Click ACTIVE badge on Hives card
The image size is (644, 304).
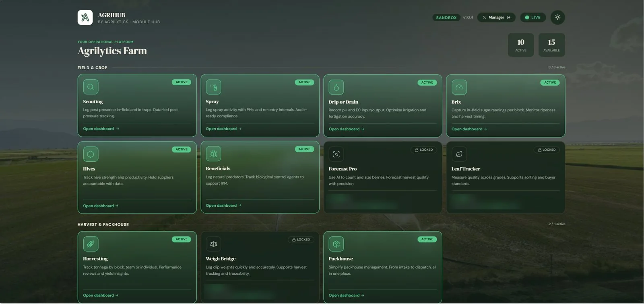point(182,149)
